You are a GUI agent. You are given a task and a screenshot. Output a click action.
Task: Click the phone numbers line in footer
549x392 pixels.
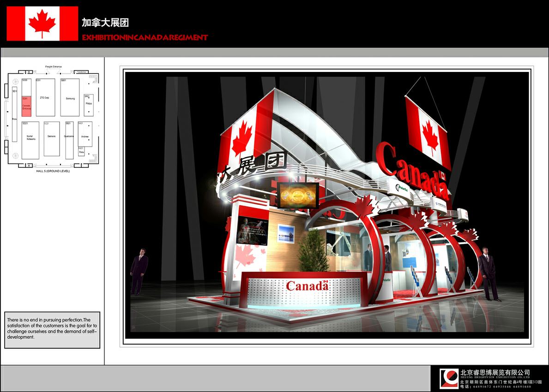496,386
